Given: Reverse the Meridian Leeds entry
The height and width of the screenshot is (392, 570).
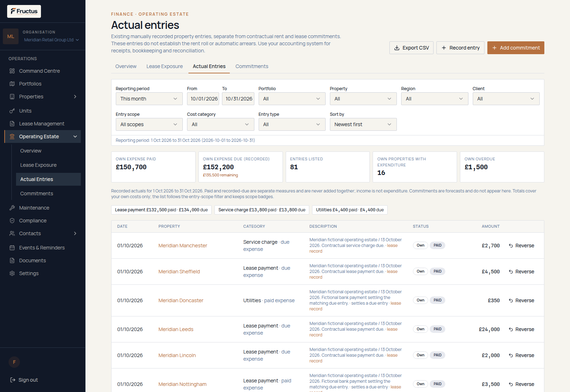Looking at the screenshot, I should pos(522,329).
